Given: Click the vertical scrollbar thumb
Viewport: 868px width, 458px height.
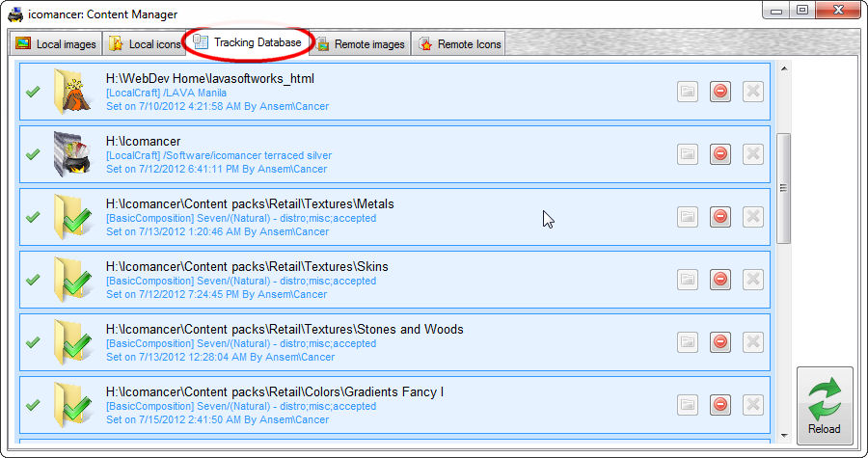Looking at the screenshot, I should (783, 188).
